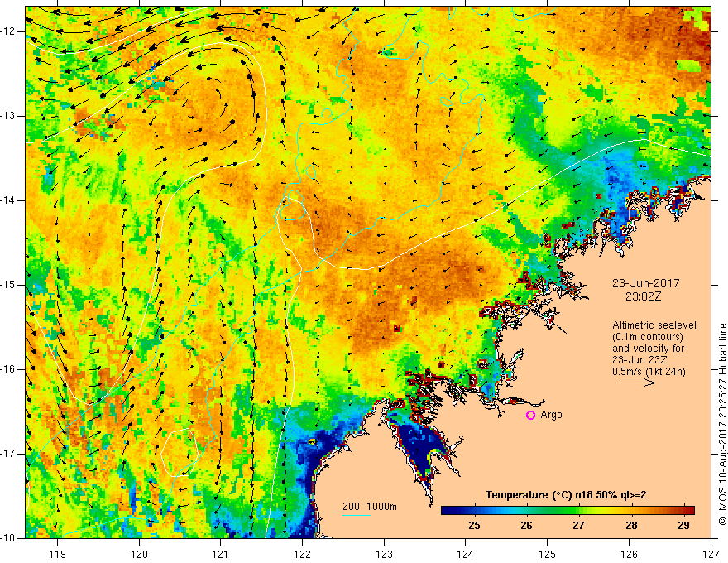Screen dimensions: 728x563
Task: Click the 127 longitude axis label
Action: [711, 554]
